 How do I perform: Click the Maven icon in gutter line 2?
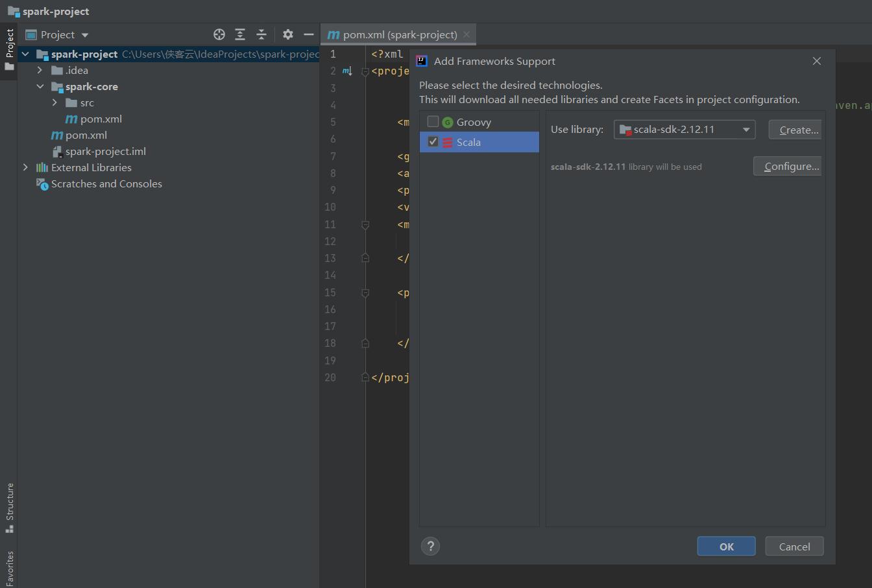click(347, 71)
